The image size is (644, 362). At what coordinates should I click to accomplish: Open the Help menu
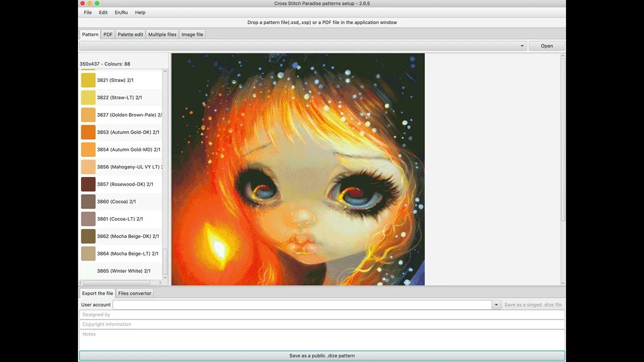click(140, 13)
